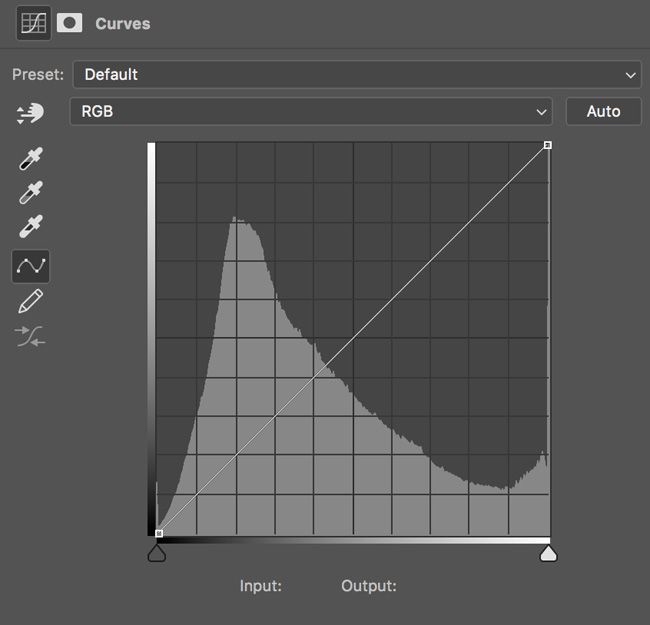Click the Input value field
Screen dimensions: 650x625
[307, 586]
